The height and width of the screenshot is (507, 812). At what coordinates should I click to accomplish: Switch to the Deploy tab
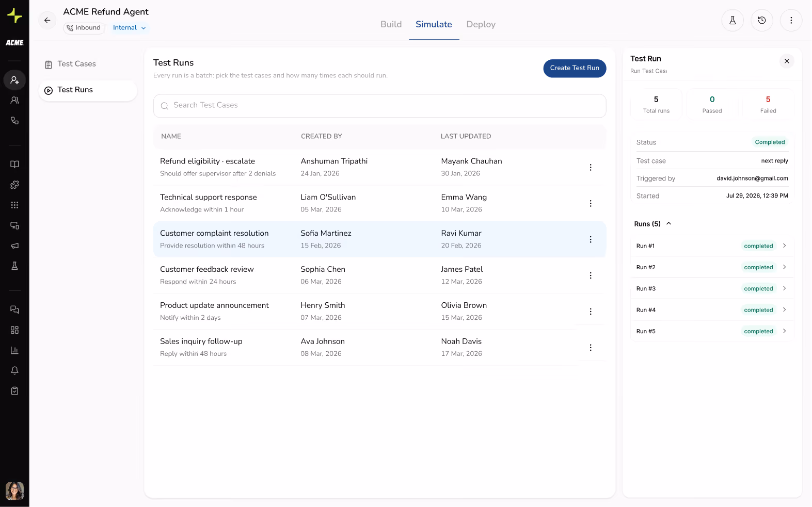[x=481, y=24]
